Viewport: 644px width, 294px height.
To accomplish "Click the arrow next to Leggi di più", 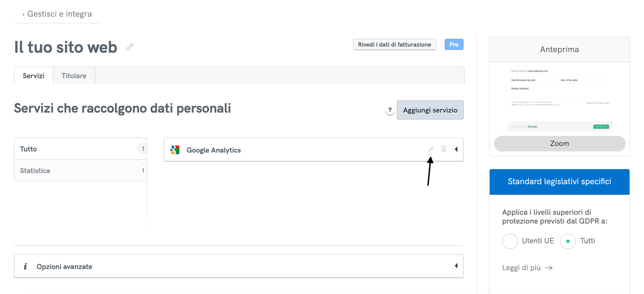I will 549,268.
